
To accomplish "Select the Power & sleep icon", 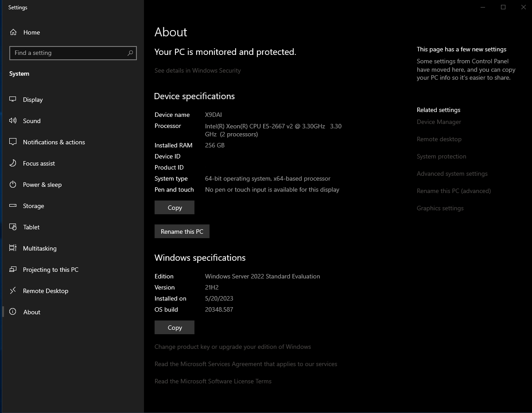I will (x=13, y=185).
